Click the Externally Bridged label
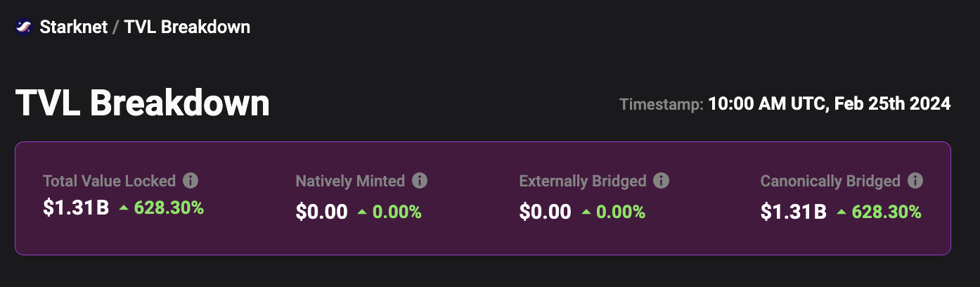 click(583, 181)
